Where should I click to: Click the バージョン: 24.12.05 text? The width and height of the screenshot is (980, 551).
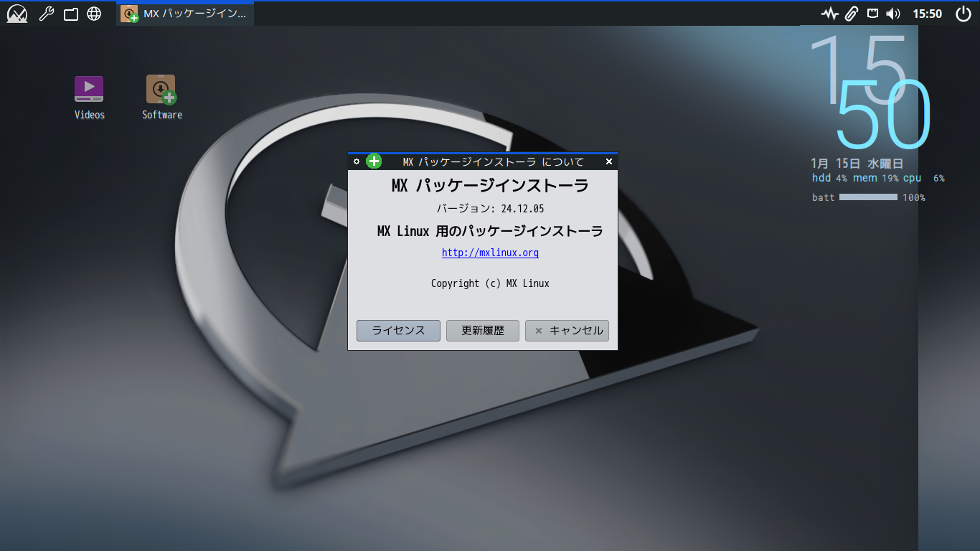[x=490, y=209]
